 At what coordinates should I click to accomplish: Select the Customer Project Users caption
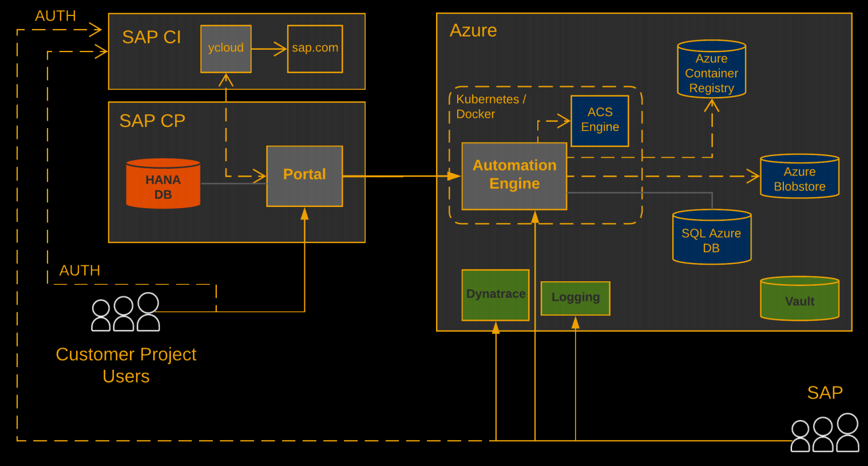tap(126, 365)
